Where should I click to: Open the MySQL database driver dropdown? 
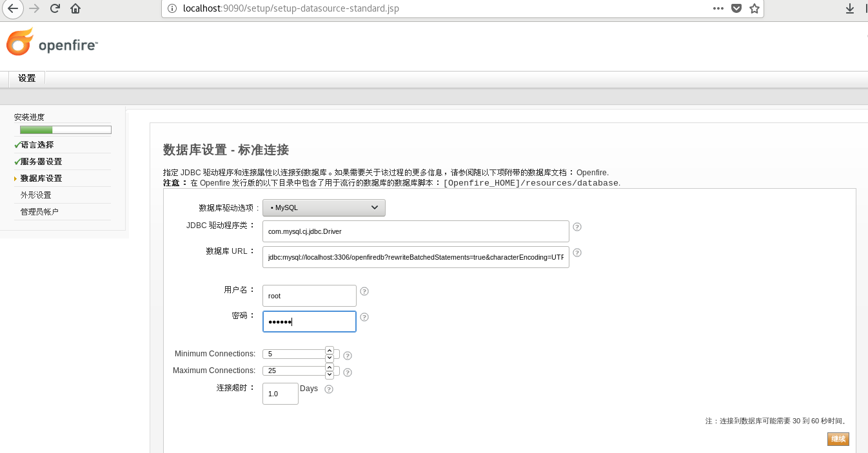pyautogui.click(x=324, y=207)
